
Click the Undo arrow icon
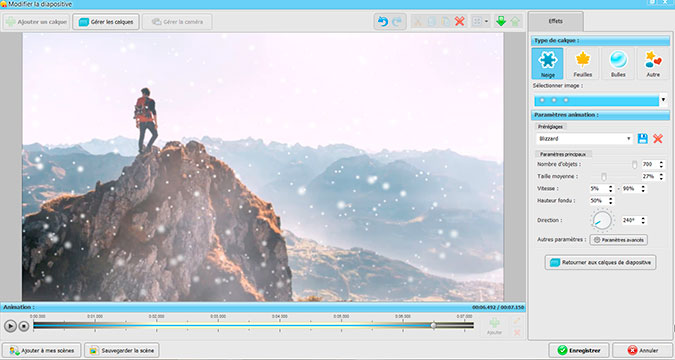click(x=383, y=22)
